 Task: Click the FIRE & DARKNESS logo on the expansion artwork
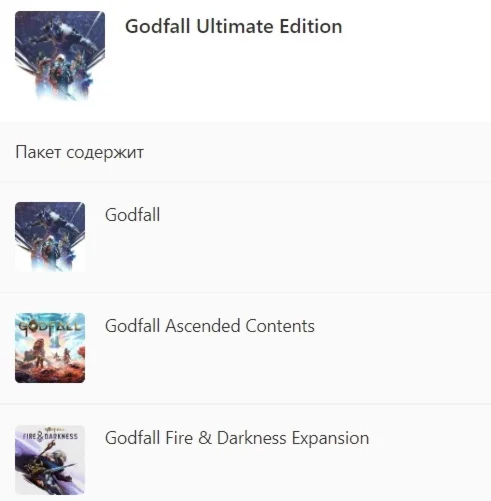(50, 435)
